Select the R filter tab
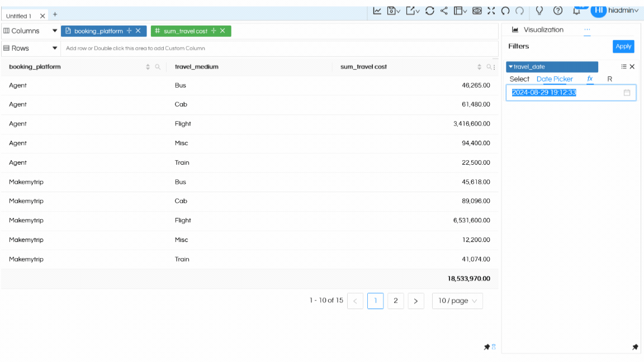The image size is (644, 362). click(x=609, y=79)
